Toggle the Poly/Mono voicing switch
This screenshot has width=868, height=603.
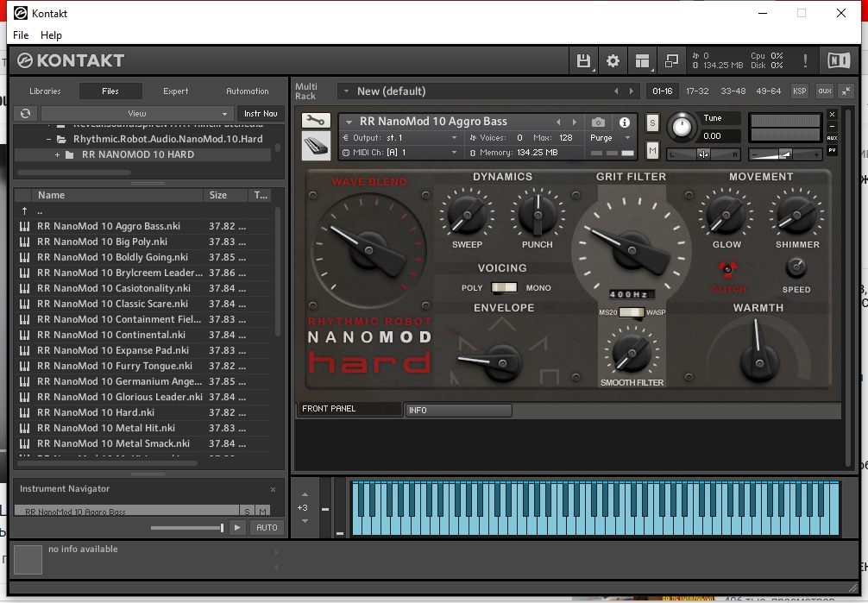(504, 287)
